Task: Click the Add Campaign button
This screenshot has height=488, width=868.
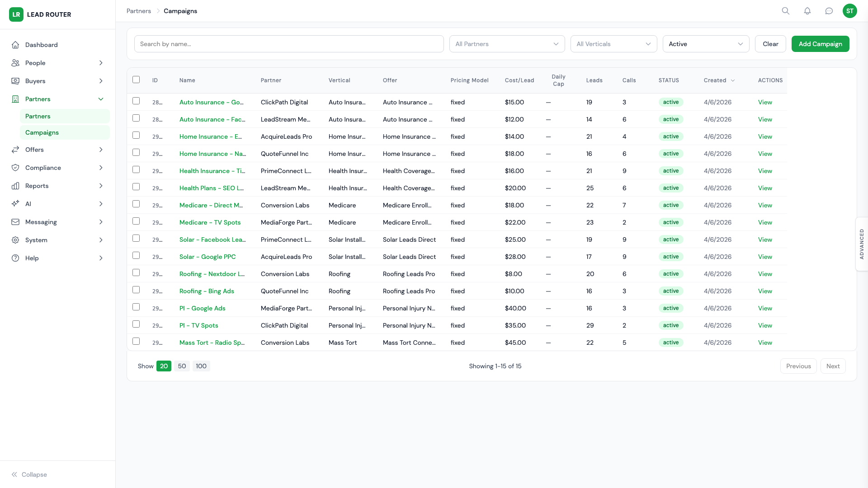Action: tap(820, 44)
